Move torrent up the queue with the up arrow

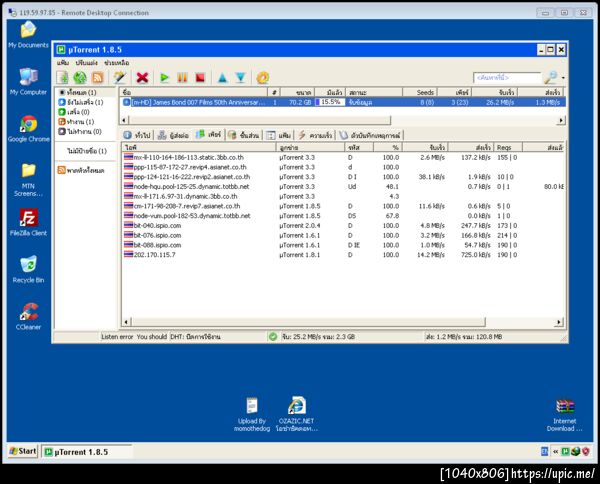coord(222,78)
